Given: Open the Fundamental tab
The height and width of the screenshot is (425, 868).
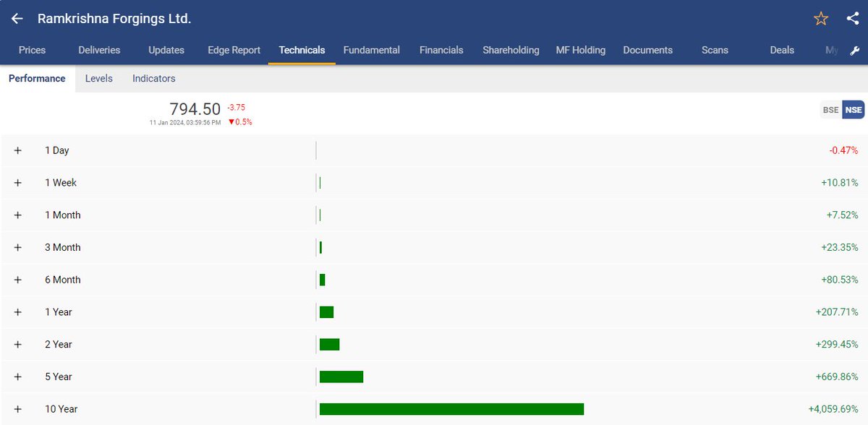Looking at the screenshot, I should [x=371, y=50].
